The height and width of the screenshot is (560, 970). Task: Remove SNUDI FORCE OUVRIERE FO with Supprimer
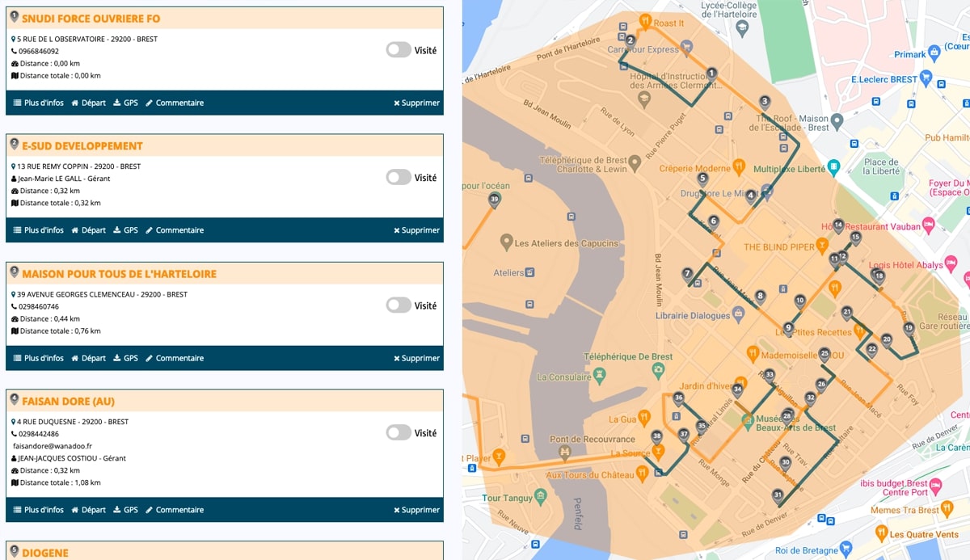[x=416, y=103]
